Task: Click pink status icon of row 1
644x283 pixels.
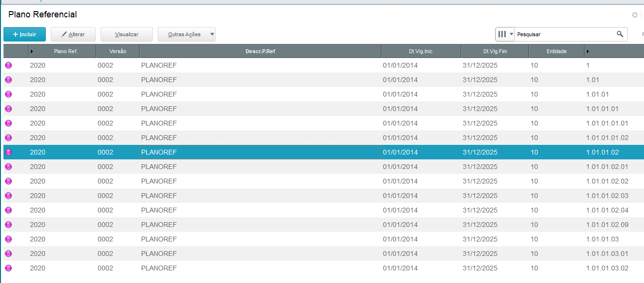Action: 8,65
